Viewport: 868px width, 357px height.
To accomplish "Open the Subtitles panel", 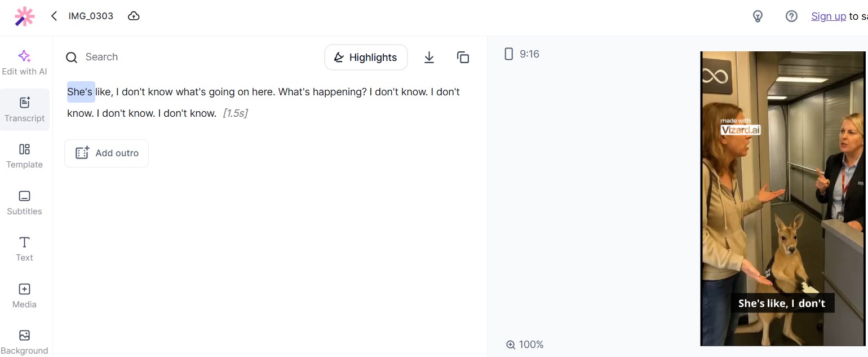I will pyautogui.click(x=24, y=203).
